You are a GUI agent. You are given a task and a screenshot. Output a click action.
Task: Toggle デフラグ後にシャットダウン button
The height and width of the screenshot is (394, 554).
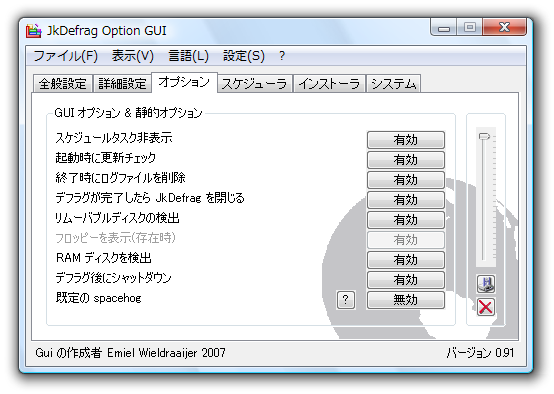pos(406,280)
